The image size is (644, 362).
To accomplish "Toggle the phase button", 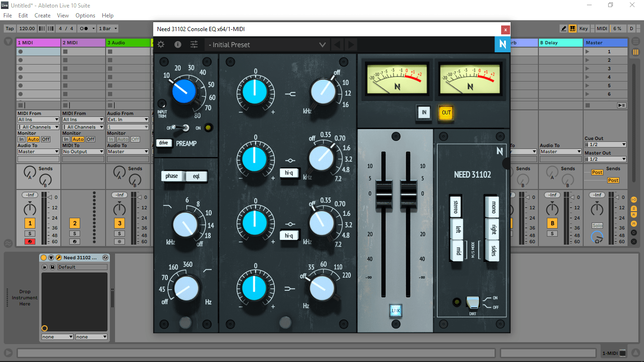I will (173, 176).
